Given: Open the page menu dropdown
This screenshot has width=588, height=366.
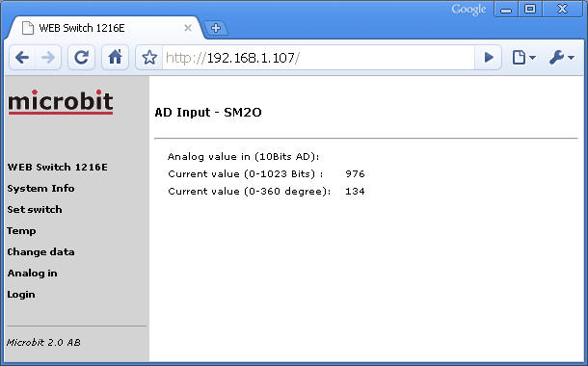Looking at the screenshot, I should [523, 58].
